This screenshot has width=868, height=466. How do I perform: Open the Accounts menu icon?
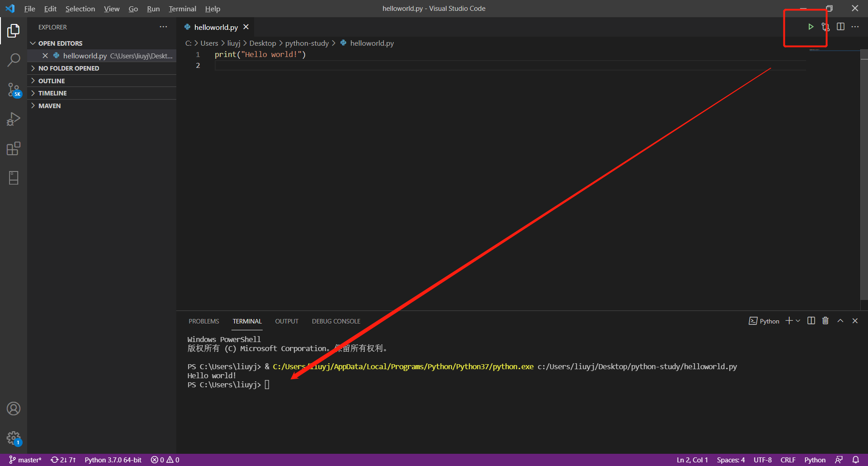[x=14, y=409]
